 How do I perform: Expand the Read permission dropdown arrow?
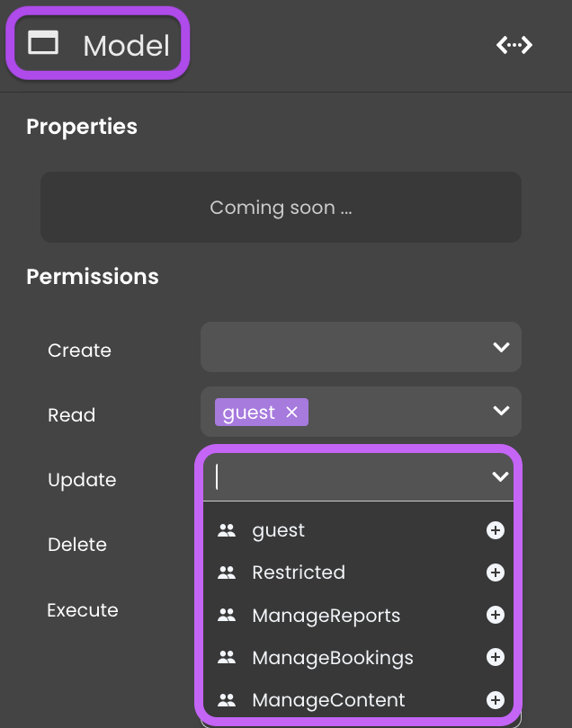[501, 411]
